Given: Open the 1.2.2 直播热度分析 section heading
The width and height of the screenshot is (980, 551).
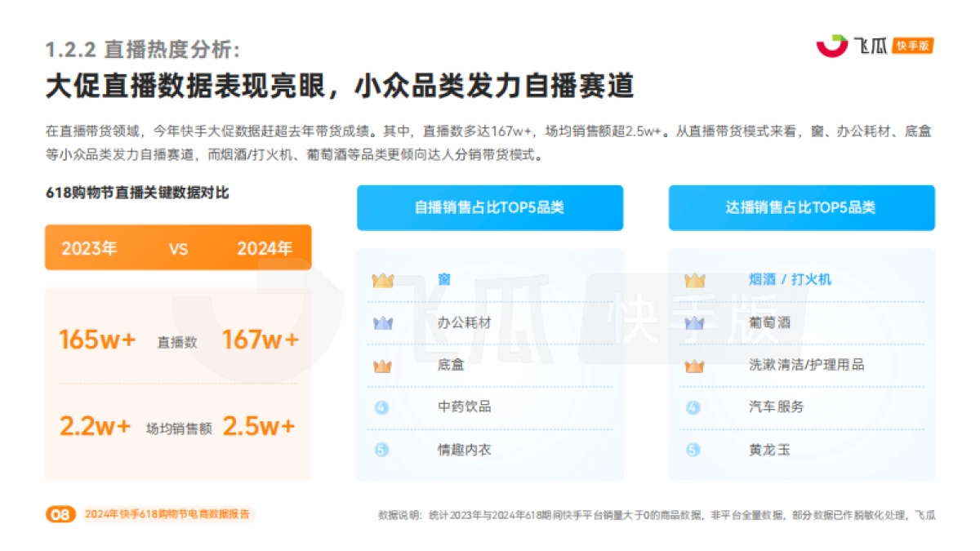Looking at the screenshot, I should pos(143,47).
